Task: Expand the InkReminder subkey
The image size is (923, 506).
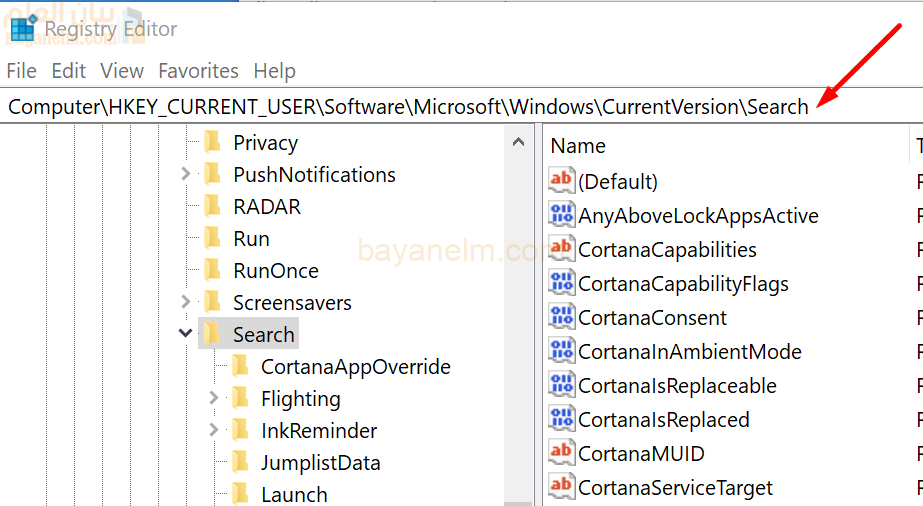Action: pyautogui.click(x=214, y=430)
